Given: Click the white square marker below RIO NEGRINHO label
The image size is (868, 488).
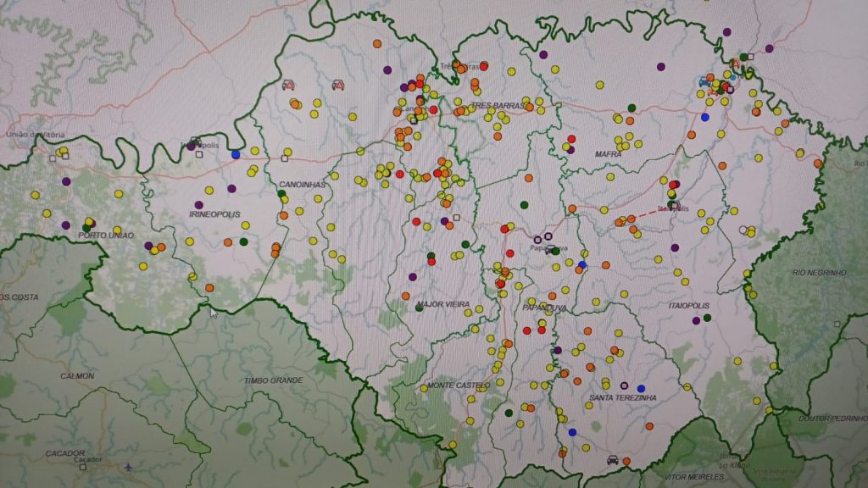Looking at the screenshot, I should tap(837, 324).
